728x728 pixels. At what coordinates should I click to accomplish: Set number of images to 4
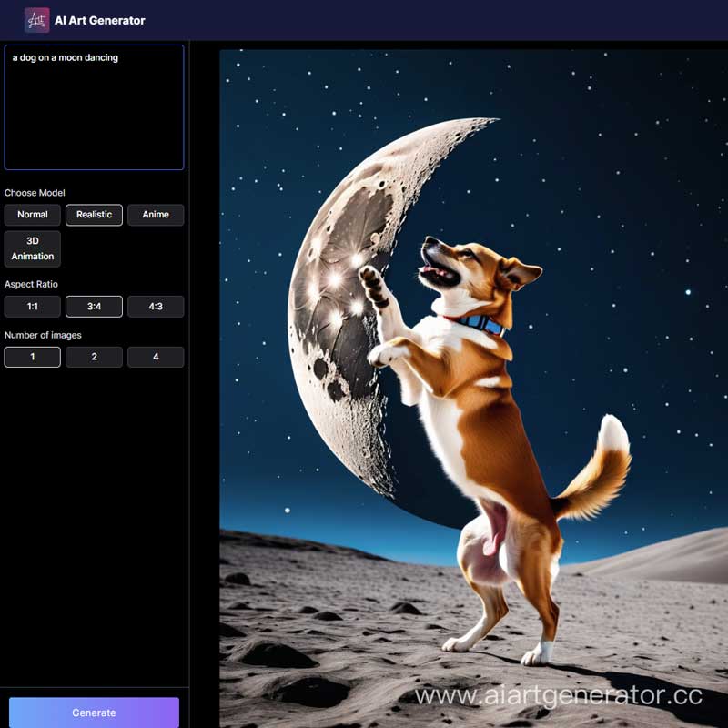(x=156, y=357)
